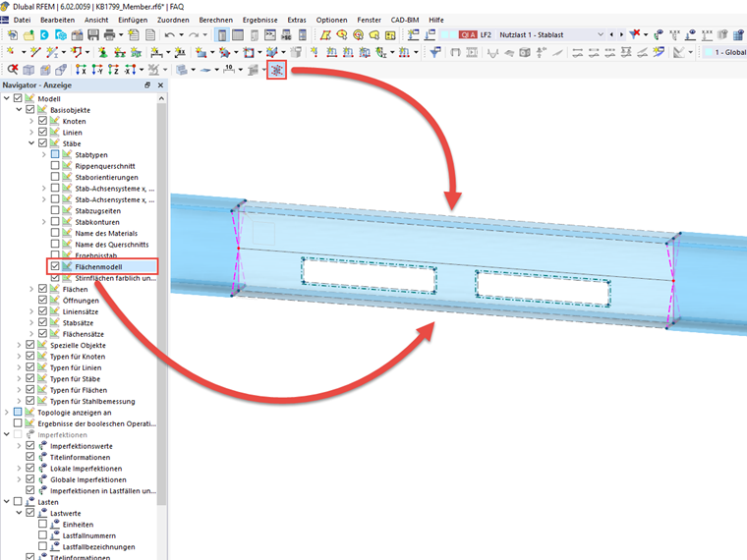The width and height of the screenshot is (747, 560).
Task: Click the Save file floppy disk icon
Action: pos(93,34)
